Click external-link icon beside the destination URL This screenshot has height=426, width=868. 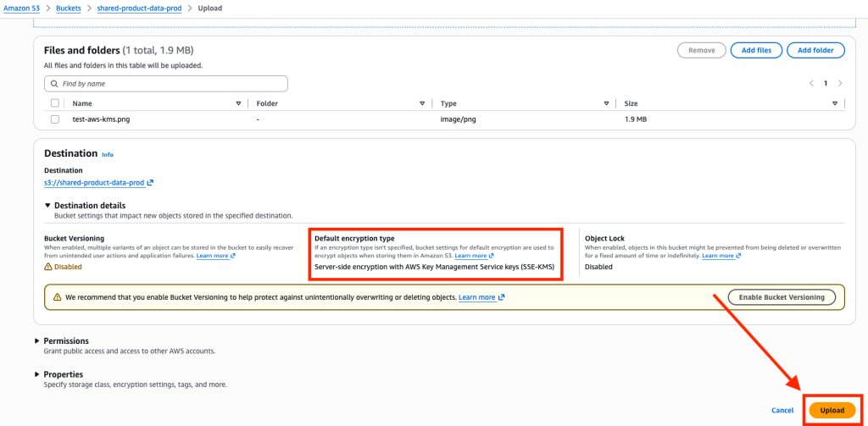[151, 183]
